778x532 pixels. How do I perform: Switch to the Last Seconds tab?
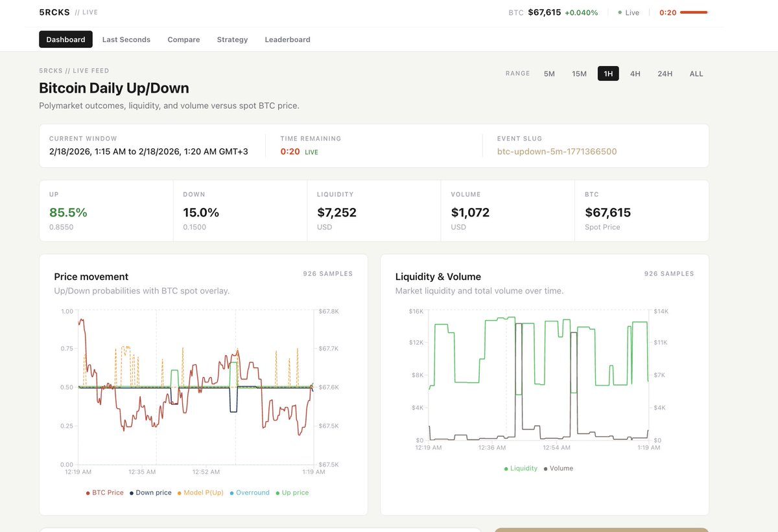(x=126, y=40)
